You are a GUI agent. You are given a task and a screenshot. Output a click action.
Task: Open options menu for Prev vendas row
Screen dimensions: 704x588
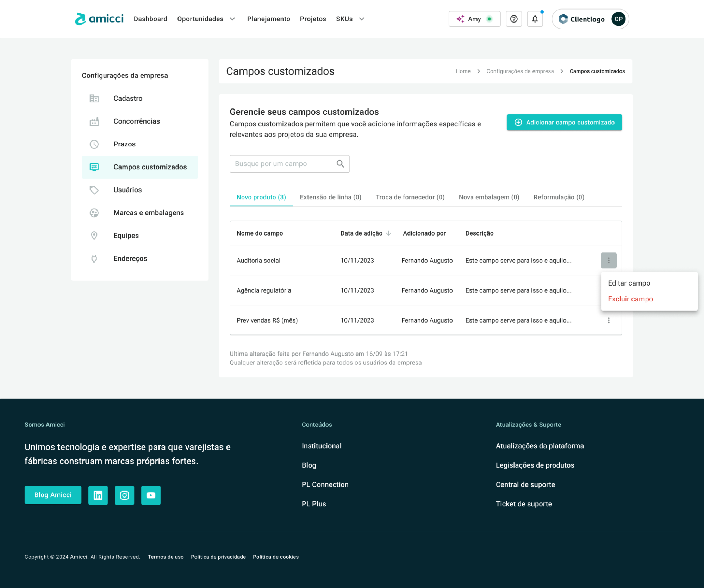click(608, 320)
